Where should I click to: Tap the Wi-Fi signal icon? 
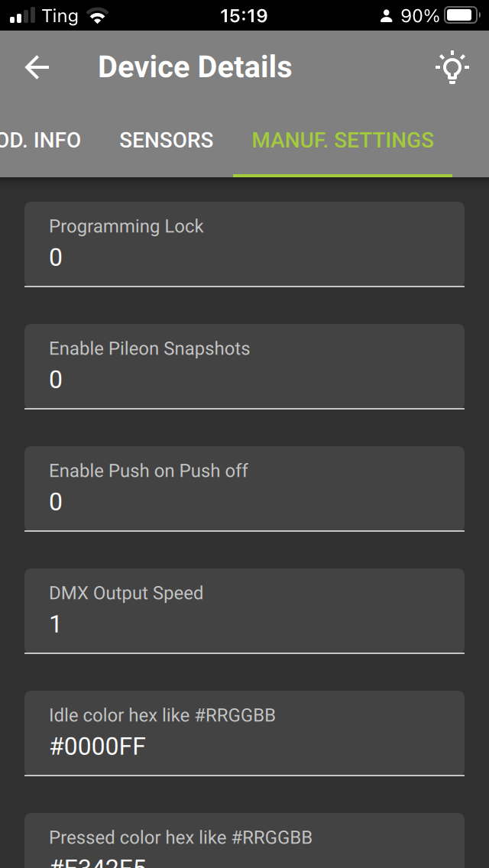tap(97, 15)
